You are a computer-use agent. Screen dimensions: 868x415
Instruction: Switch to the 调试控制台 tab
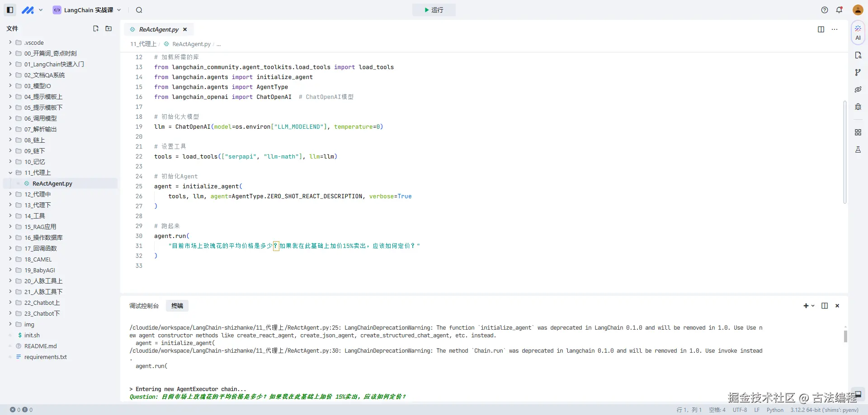[144, 306]
